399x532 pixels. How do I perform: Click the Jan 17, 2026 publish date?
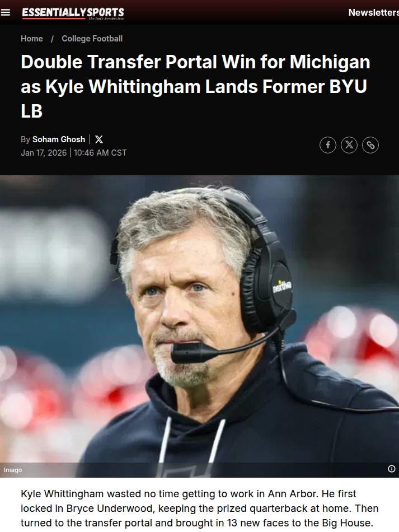[x=44, y=153]
